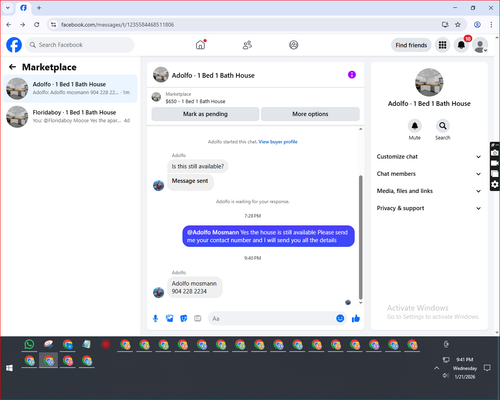Click the Mark as pending button

205,114
